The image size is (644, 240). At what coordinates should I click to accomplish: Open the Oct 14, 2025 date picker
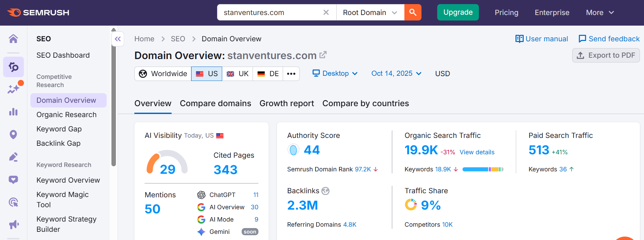coord(396,73)
